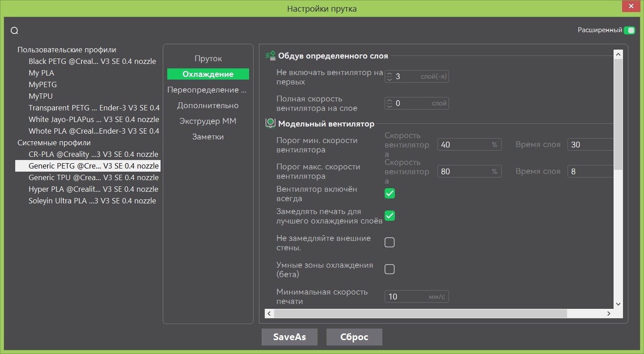Click the vertical scrollbar up arrow
Screen dimensions: 644x354
pyautogui.click(x=618, y=54)
